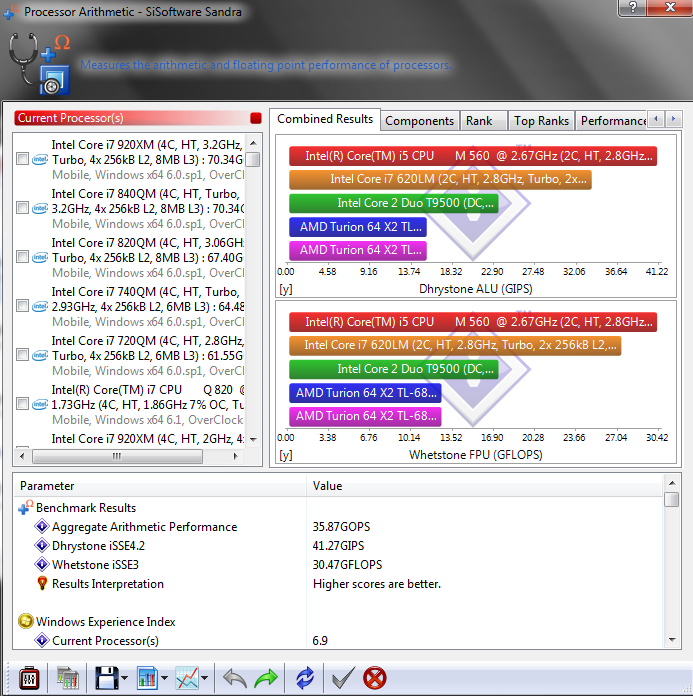This screenshot has width=693, height=696.
Task: Click the diamond icon beside Aggregate Arithmetic Performance
Action: pos(42,526)
